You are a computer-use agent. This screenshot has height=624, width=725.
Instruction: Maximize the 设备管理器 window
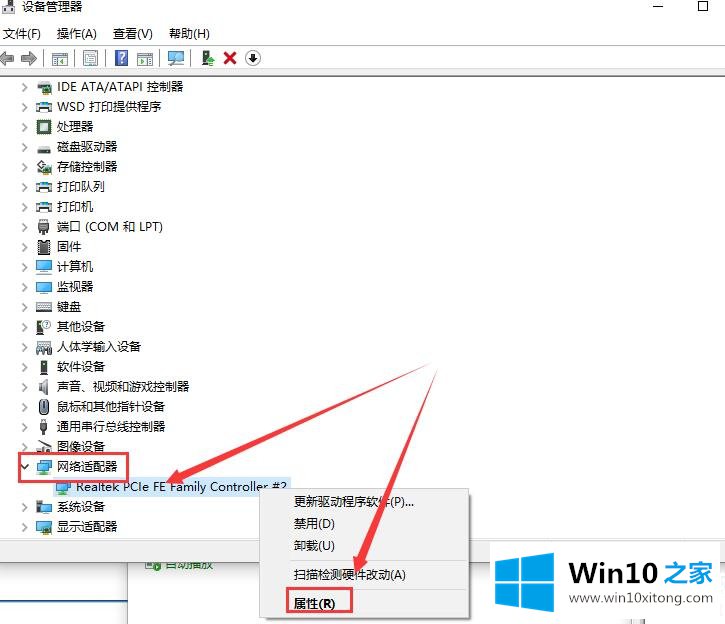point(703,6)
